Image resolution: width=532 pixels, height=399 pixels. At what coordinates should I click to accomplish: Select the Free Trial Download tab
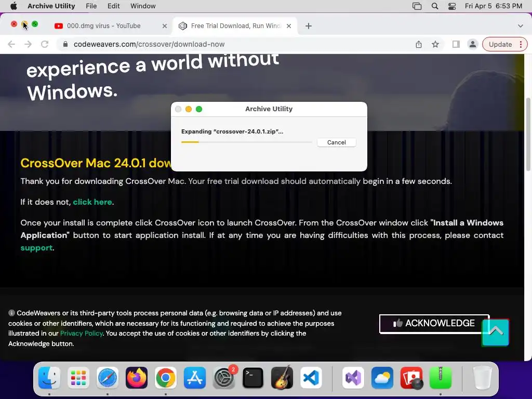pos(234,26)
